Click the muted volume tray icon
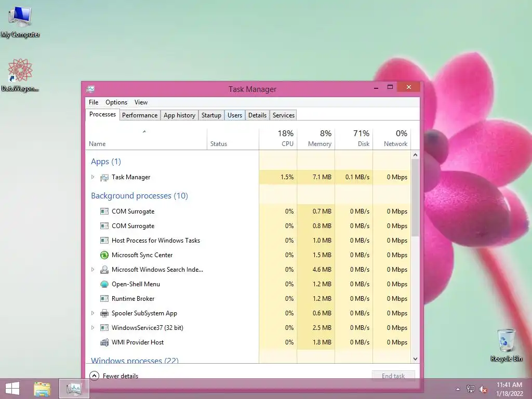Screen dimensions: 532x399 (483, 389)
